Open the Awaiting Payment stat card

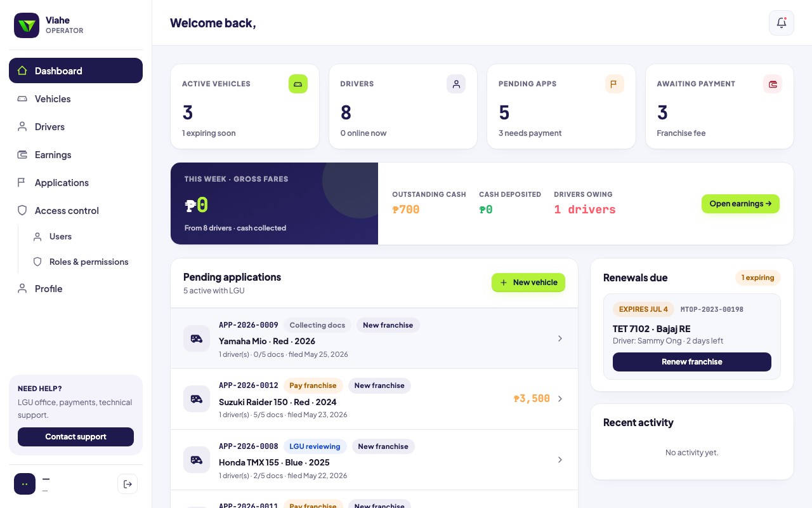(719, 107)
